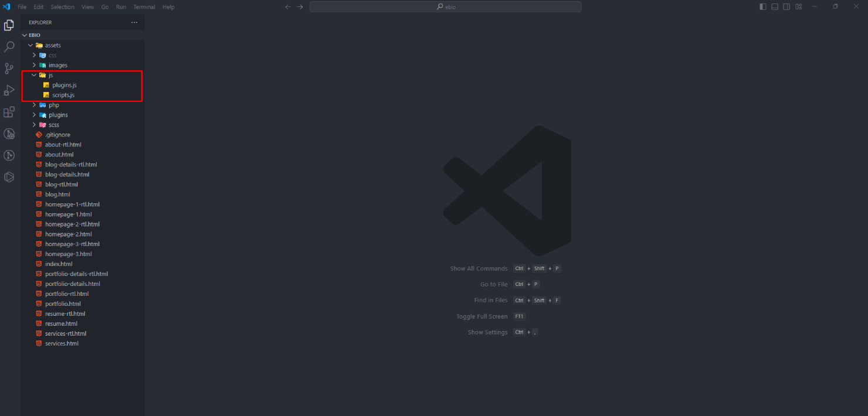
Task: Open the Edit menu
Action: [x=39, y=7]
